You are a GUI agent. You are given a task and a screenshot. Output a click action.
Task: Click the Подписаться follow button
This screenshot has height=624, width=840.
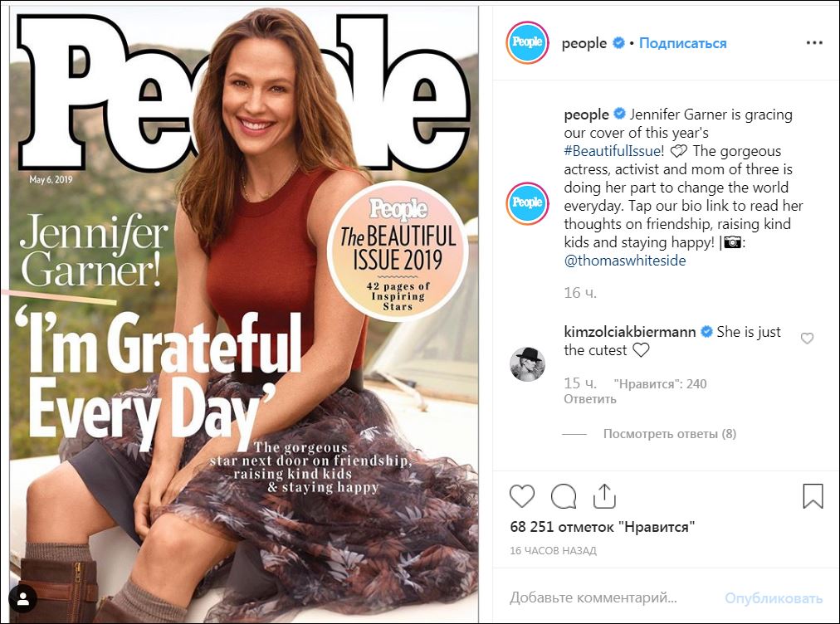682,43
